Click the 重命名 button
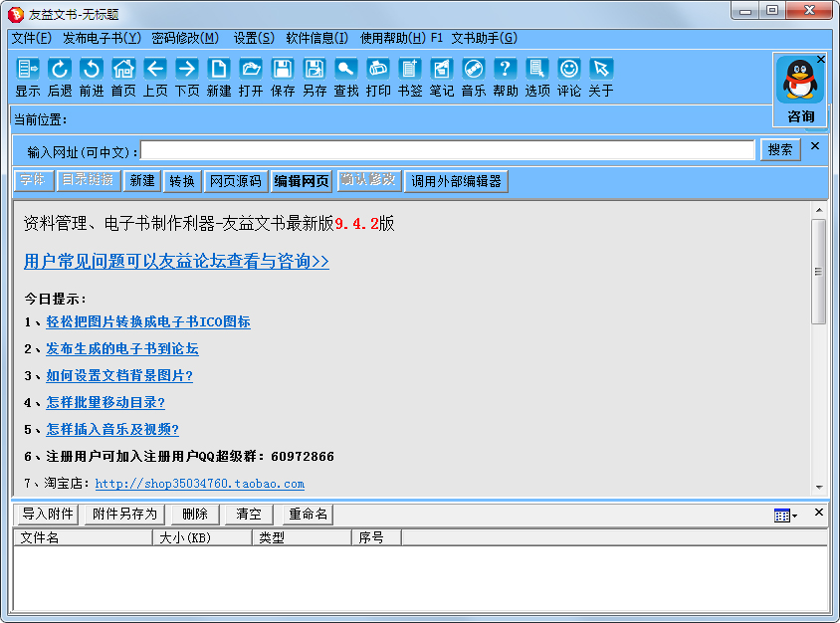840x623 pixels. tap(309, 515)
